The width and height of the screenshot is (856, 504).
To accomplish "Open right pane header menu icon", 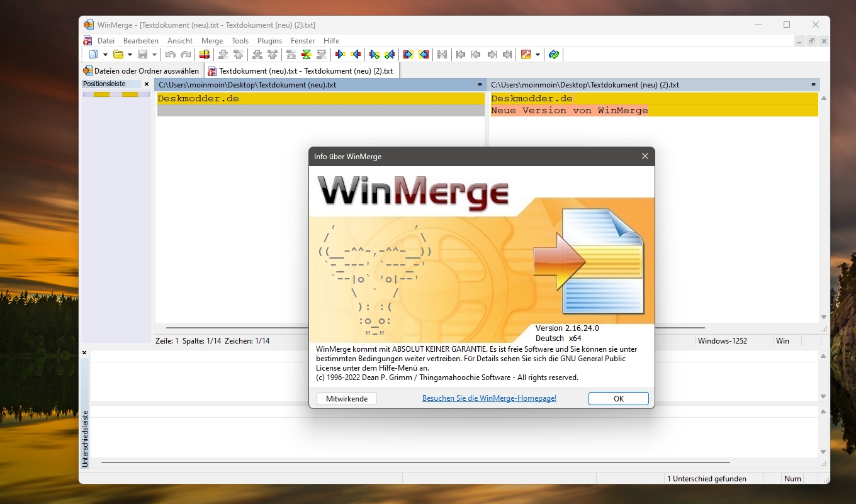I will 813,84.
